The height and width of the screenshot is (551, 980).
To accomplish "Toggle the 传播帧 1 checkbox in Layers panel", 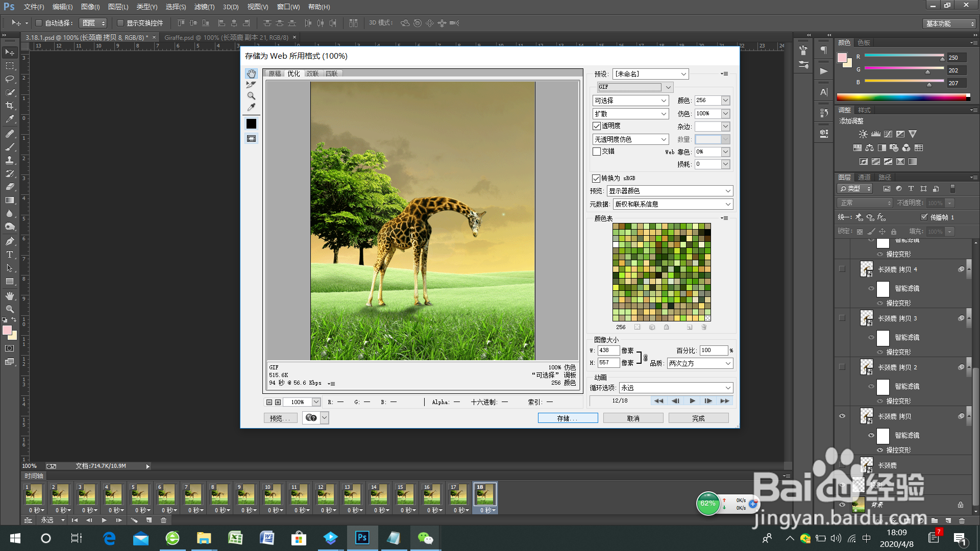I will click(x=924, y=217).
